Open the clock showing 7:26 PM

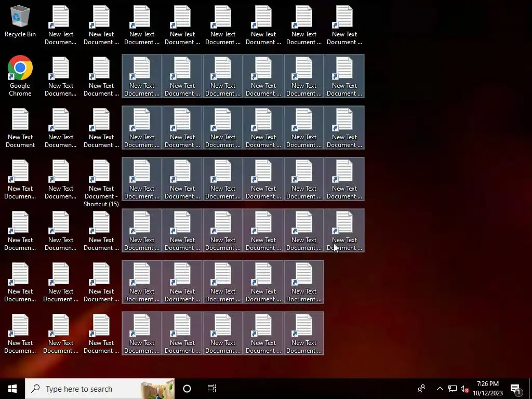[x=487, y=389]
